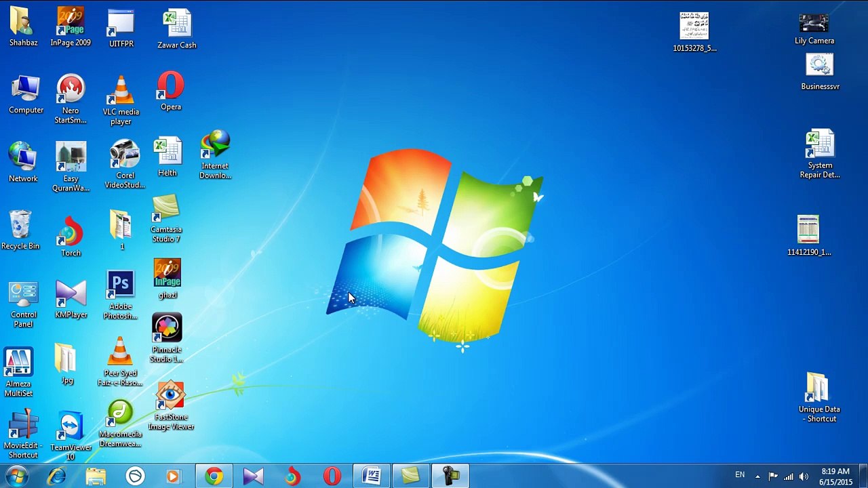Open the Action Center flag icon

coord(773,476)
